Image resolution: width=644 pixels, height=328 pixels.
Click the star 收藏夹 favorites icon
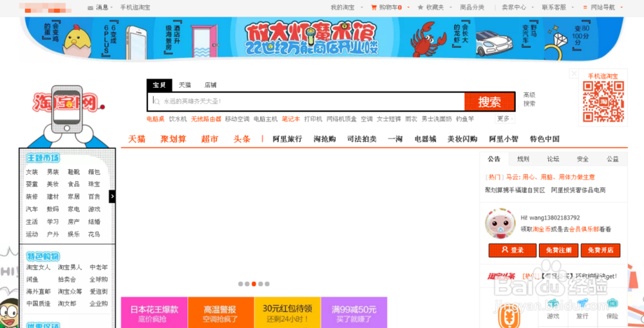tap(421, 7)
